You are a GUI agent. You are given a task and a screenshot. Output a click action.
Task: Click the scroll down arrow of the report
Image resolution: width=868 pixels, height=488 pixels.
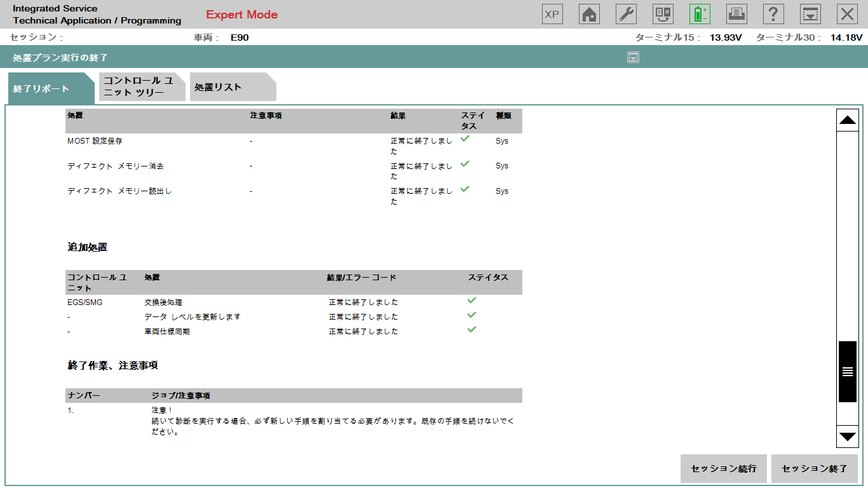click(x=848, y=437)
